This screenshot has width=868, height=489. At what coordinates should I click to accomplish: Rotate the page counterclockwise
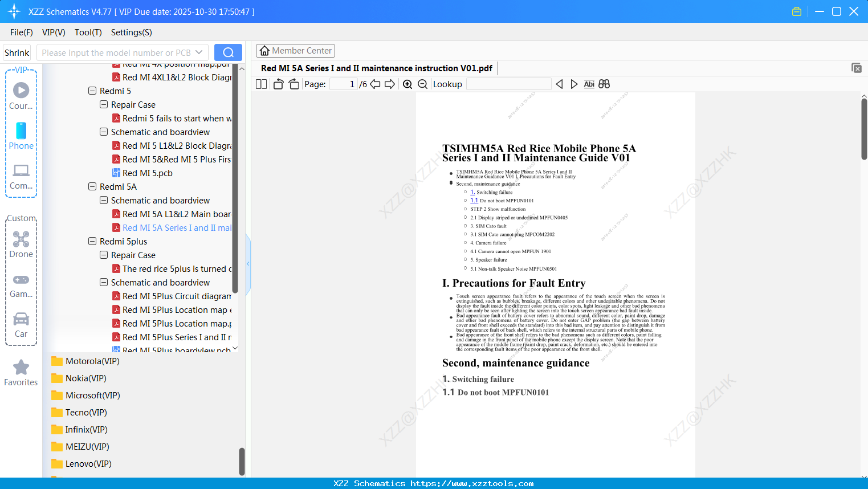(278, 84)
